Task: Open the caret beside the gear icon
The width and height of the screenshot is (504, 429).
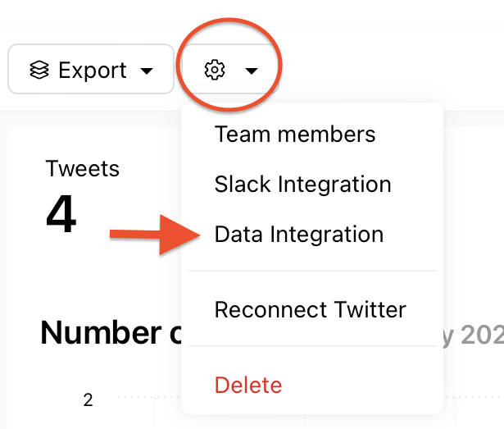Action: coord(252,71)
